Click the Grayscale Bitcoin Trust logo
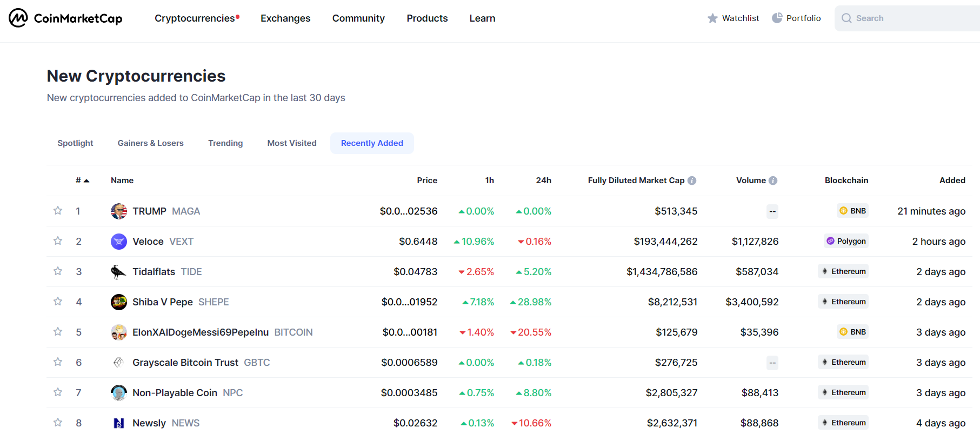Viewport: 980px width, 434px height. (x=119, y=363)
